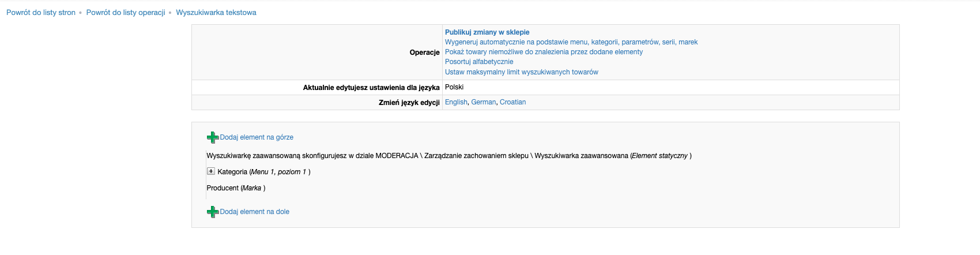
Task: Choose Posortuj alfabetycznie operation
Action: pos(479,62)
